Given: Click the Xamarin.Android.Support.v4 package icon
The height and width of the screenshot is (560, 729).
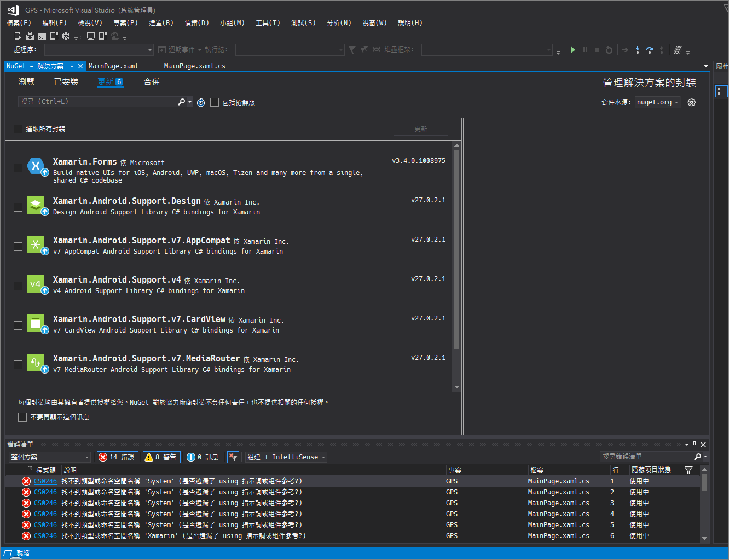Looking at the screenshot, I should pyautogui.click(x=36, y=284).
